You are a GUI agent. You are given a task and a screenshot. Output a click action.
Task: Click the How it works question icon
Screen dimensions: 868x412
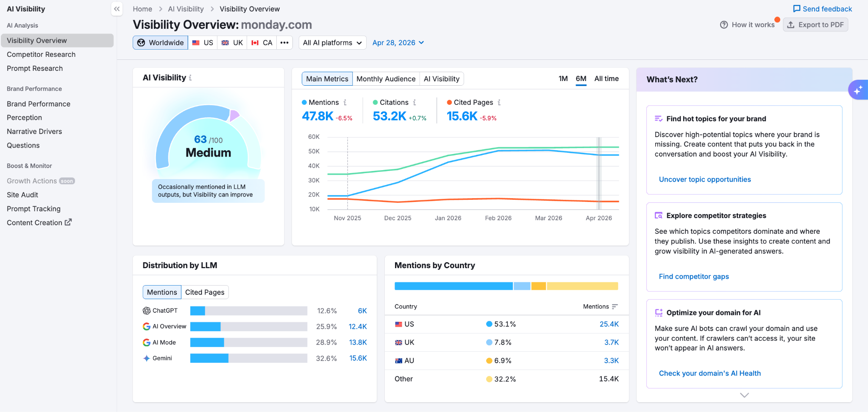[x=724, y=25]
